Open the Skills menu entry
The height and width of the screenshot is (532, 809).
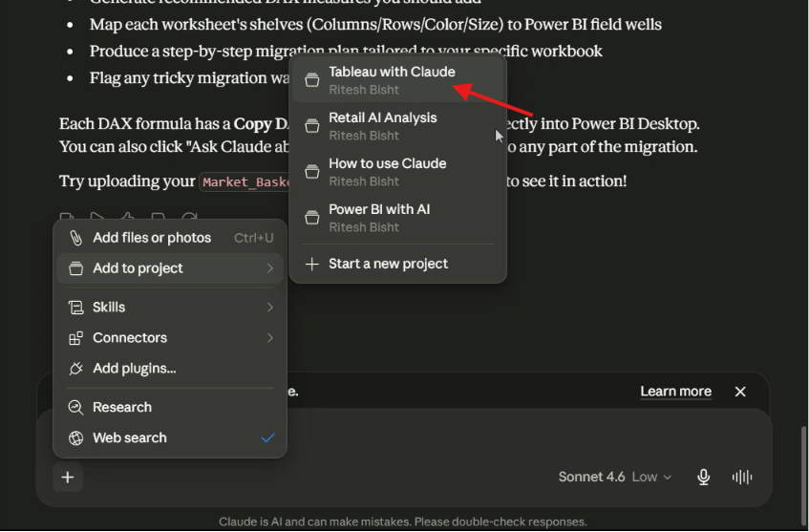(x=170, y=308)
